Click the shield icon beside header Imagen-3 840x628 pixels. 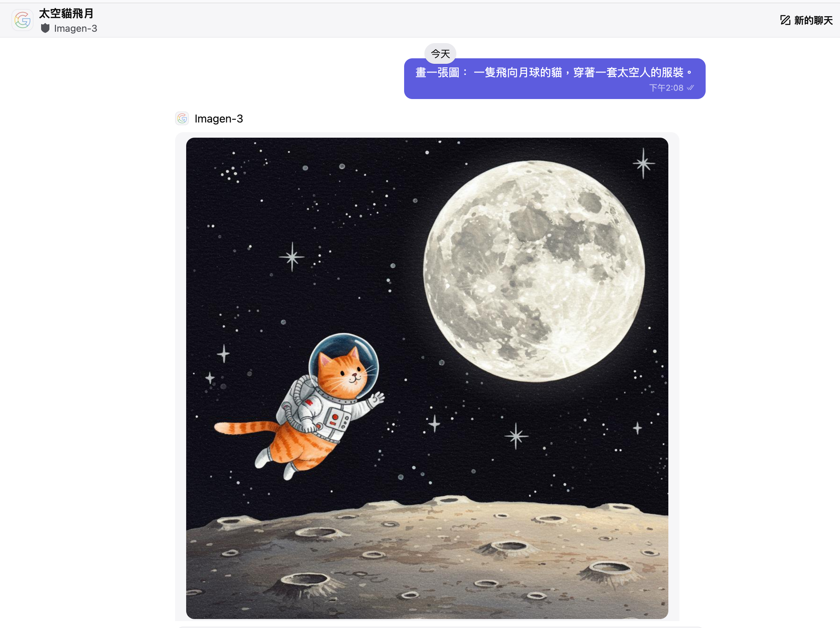click(x=45, y=28)
